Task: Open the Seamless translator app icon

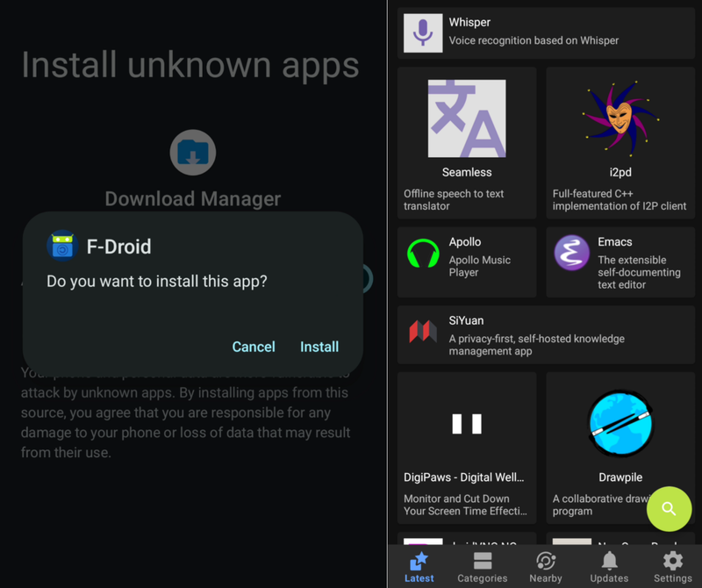Action: [x=467, y=118]
